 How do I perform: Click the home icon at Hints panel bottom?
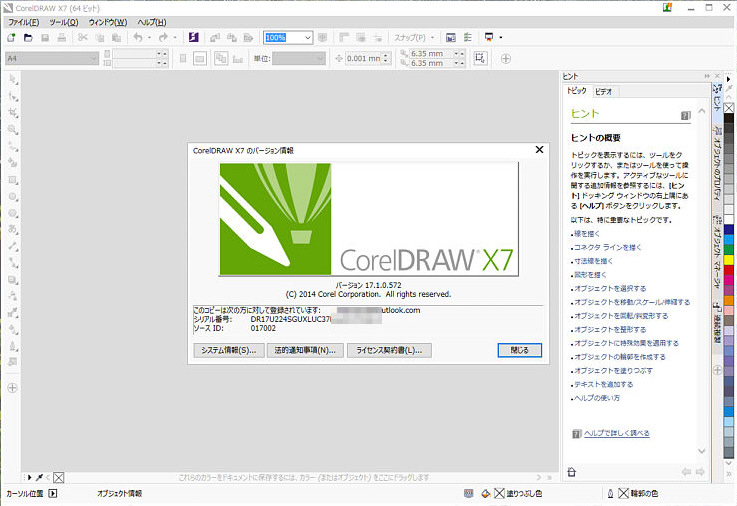pos(572,472)
